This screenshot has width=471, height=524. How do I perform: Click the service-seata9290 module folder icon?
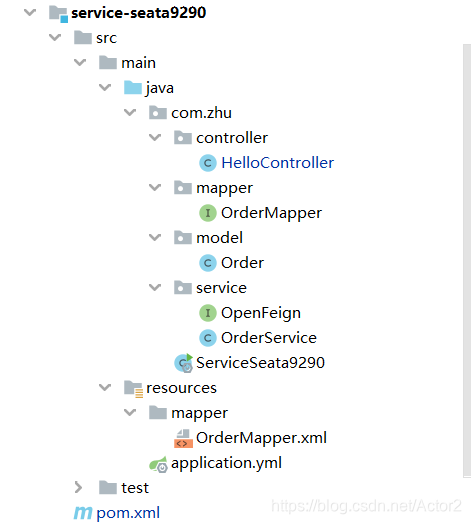[x=58, y=14]
